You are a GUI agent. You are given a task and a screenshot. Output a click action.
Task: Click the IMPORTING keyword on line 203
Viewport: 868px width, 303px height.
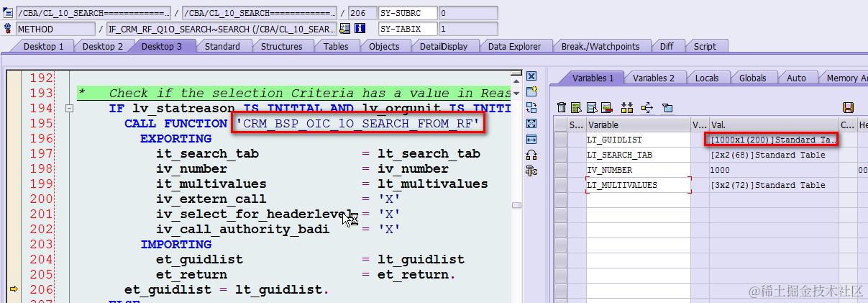tap(175, 244)
